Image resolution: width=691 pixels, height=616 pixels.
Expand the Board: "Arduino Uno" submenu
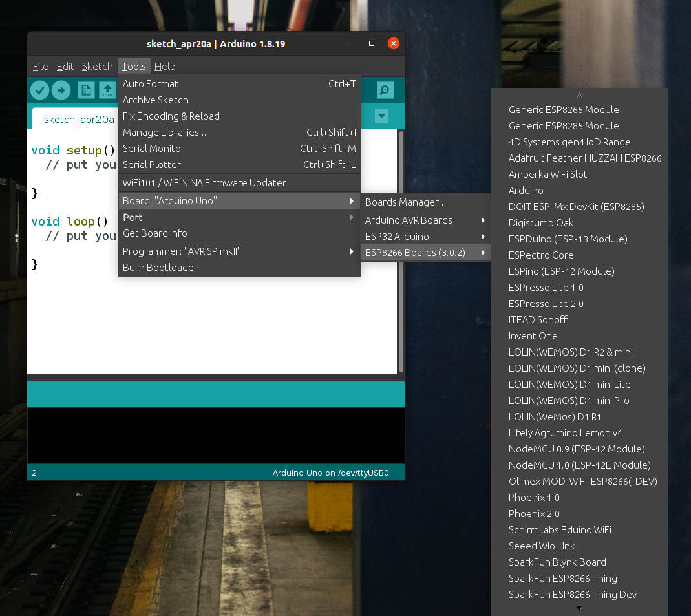(239, 201)
